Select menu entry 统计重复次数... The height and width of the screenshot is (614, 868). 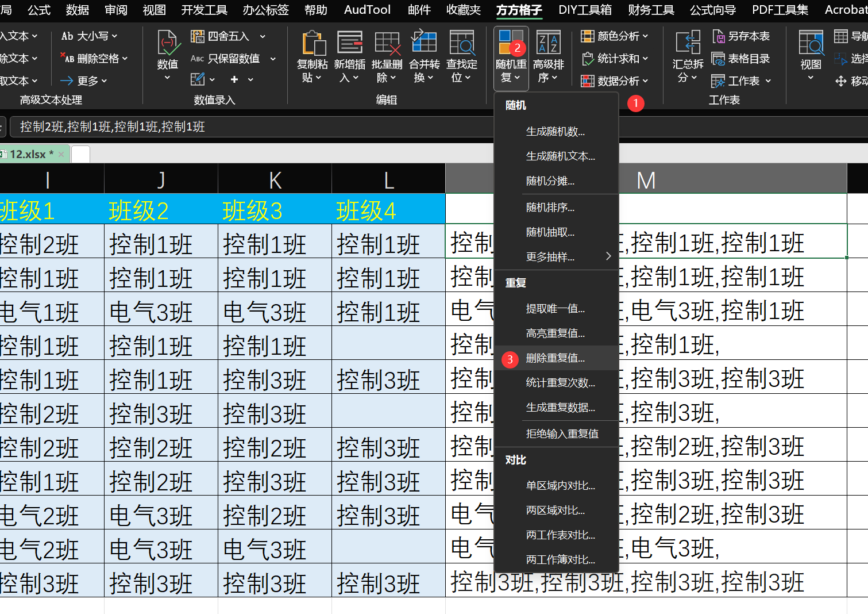click(556, 383)
